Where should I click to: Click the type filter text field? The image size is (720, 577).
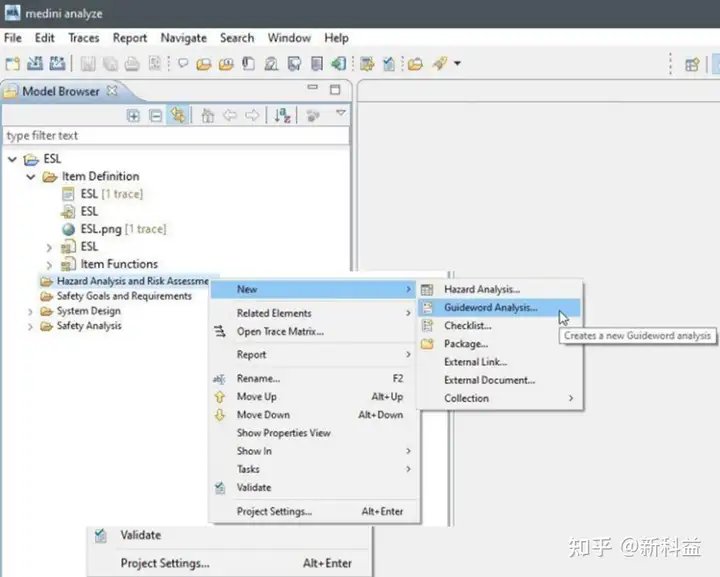tap(176, 135)
